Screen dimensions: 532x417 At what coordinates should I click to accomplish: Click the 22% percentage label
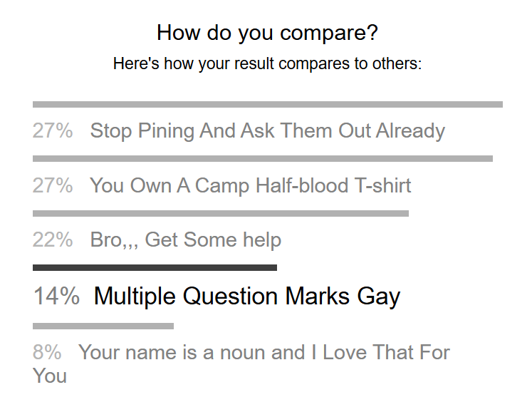pos(53,240)
